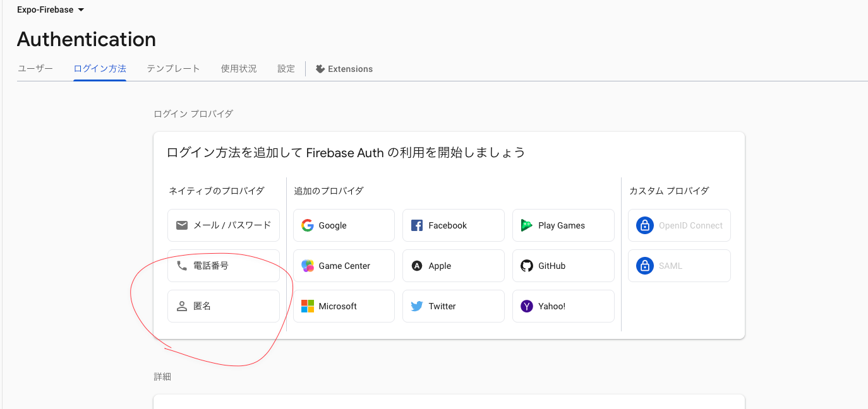The width and height of the screenshot is (868, 409).
Task: Click the カスタム プロバイダ column heading
Action: (669, 191)
